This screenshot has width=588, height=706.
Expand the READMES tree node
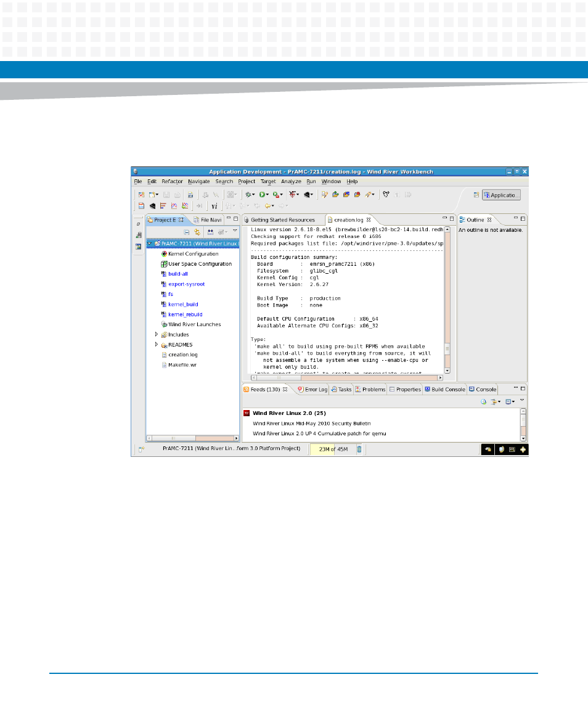(156, 345)
